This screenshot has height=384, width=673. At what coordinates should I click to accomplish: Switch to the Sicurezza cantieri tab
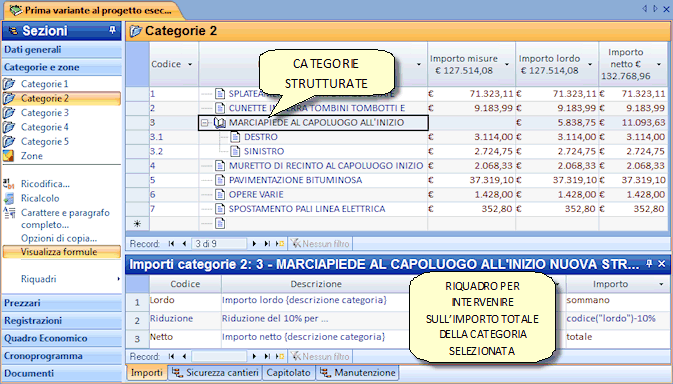pos(215,372)
